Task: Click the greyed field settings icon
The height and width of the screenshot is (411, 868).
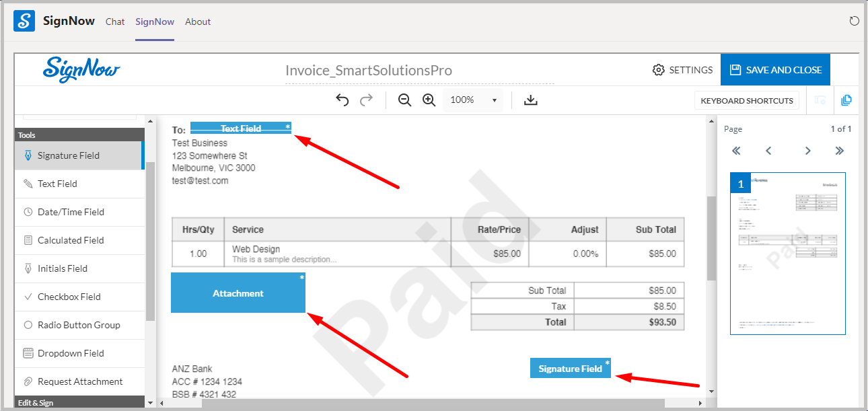Action: (x=820, y=100)
